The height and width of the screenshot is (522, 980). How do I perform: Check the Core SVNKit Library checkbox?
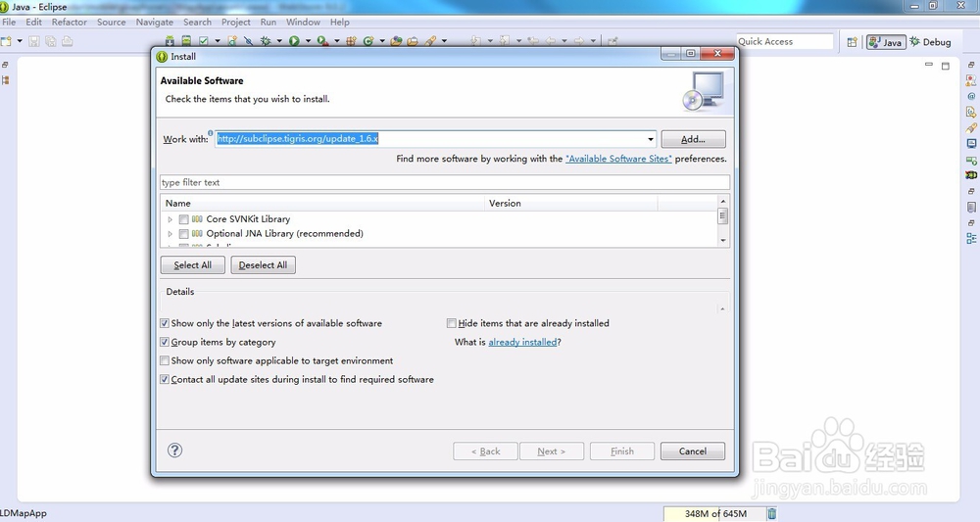click(x=184, y=219)
